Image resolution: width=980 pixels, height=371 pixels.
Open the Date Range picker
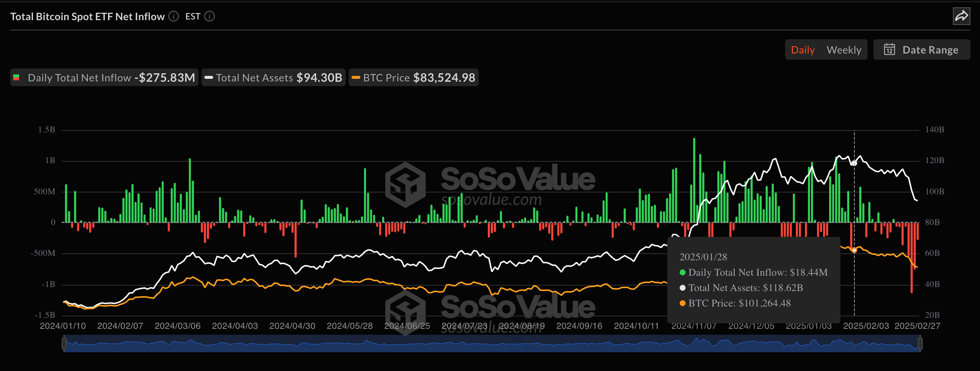(921, 49)
